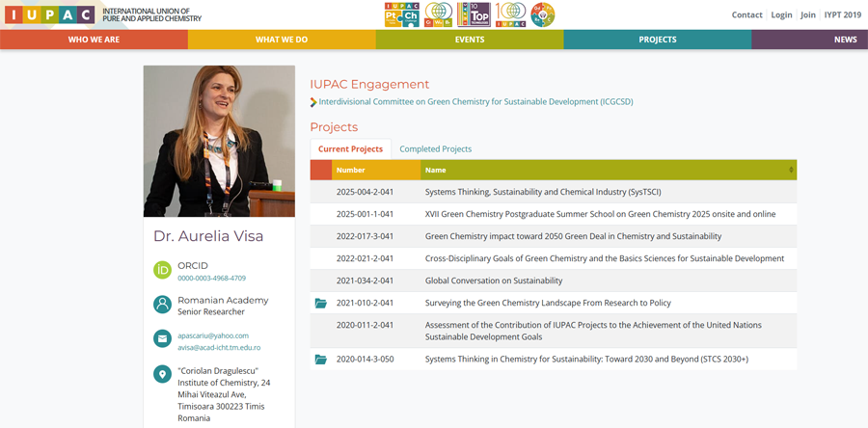Open ORCID number 0000-0003-4968-4709 link

pyautogui.click(x=211, y=279)
